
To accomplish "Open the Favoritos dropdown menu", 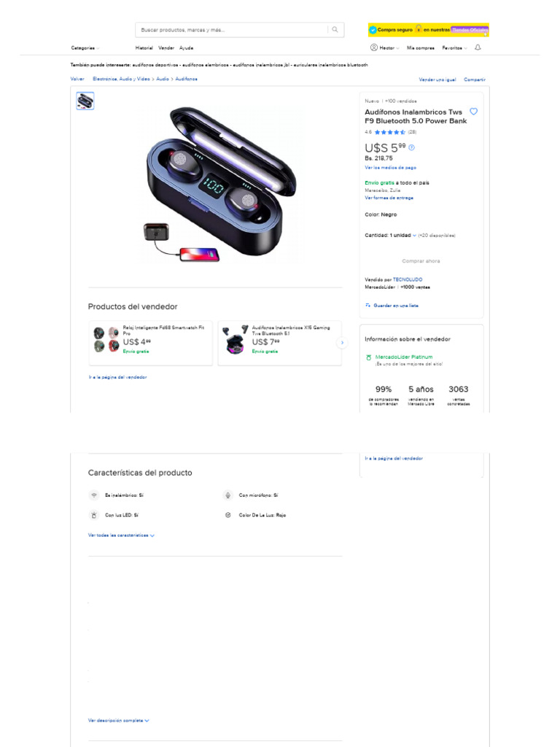I will (x=454, y=48).
